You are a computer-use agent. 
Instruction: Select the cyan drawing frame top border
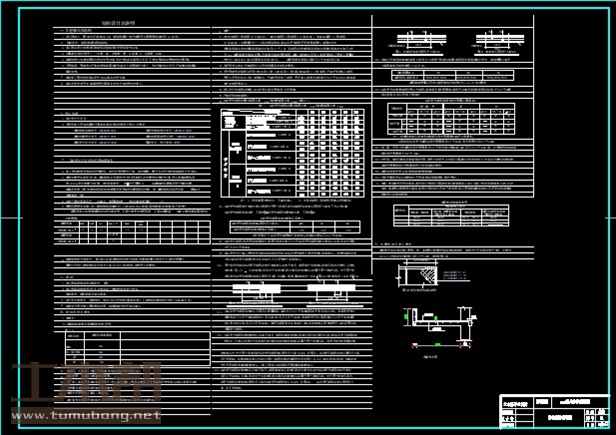pos(300,10)
